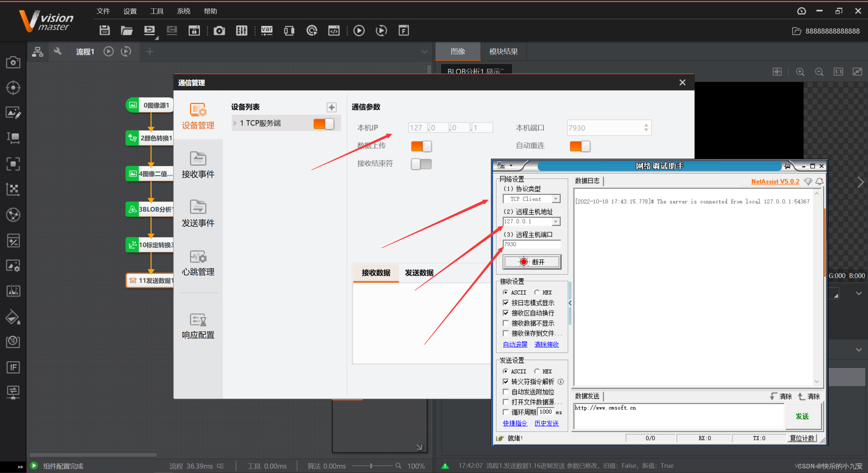Click the 断开 disconnect button
868x473 pixels.
531,262
